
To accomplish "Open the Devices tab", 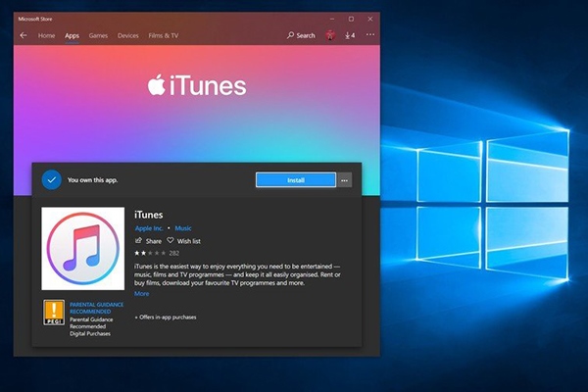I will click(127, 35).
